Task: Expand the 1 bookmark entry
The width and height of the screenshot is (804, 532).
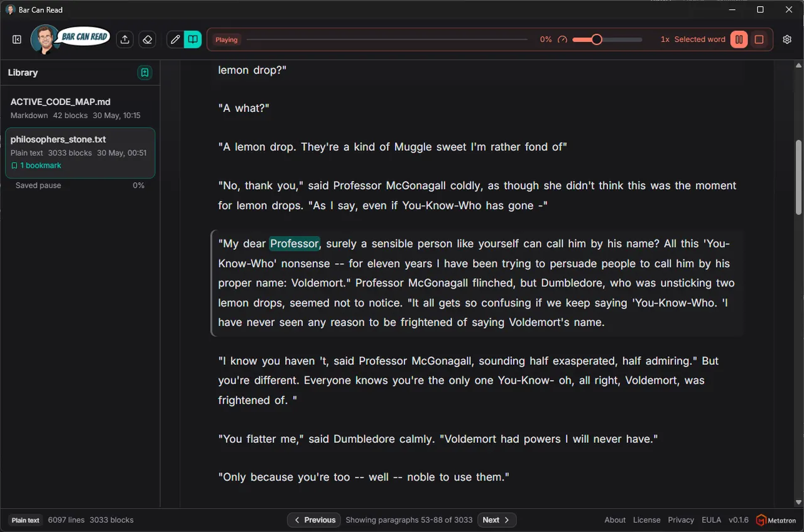Action: point(36,166)
